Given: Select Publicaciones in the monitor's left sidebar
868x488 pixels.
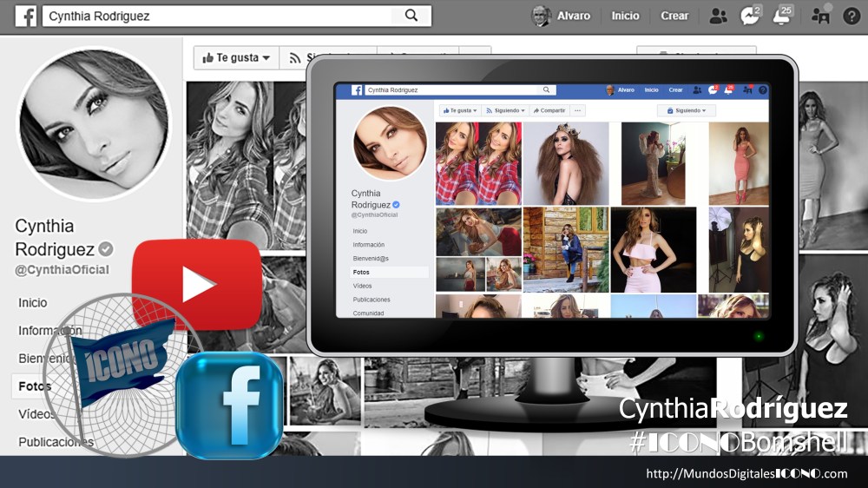Looking at the screenshot, I should coord(372,300).
